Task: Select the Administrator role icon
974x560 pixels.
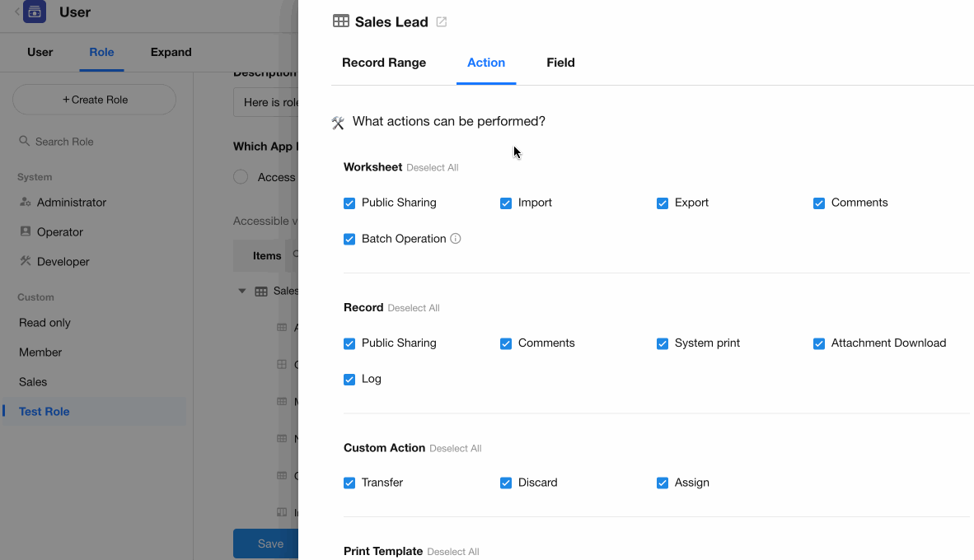Action: click(26, 203)
